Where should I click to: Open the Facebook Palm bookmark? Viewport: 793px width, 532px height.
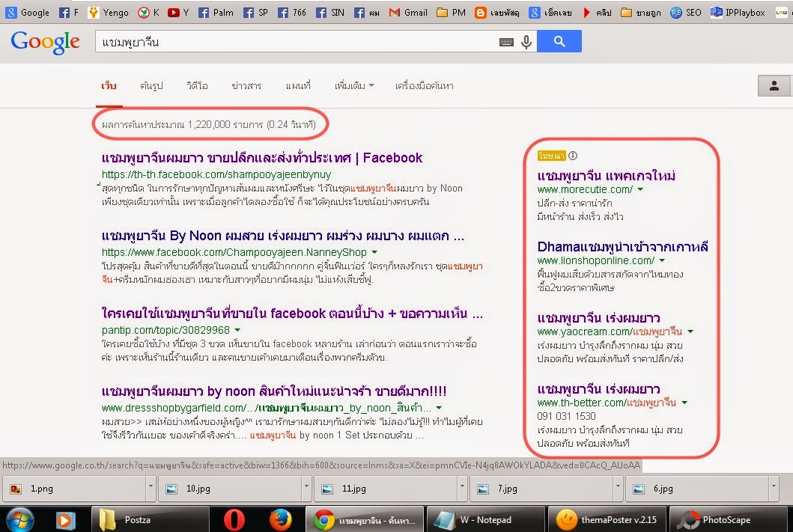[216, 13]
